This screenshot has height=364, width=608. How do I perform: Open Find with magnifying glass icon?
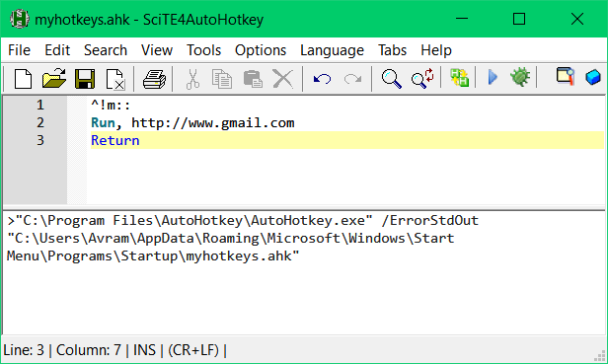(391, 79)
